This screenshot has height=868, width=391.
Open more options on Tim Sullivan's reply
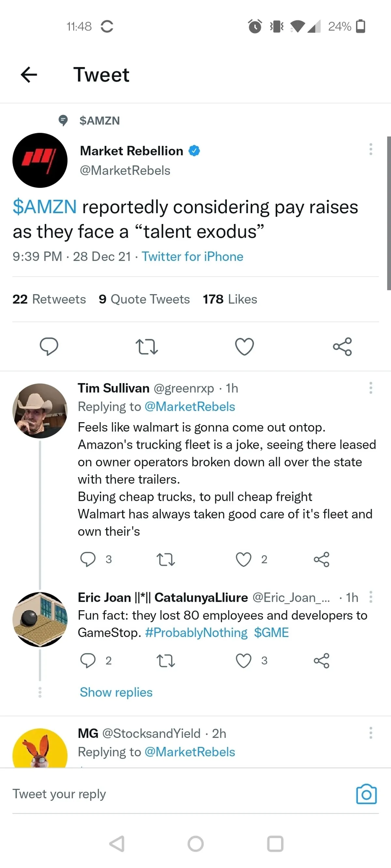(370, 388)
